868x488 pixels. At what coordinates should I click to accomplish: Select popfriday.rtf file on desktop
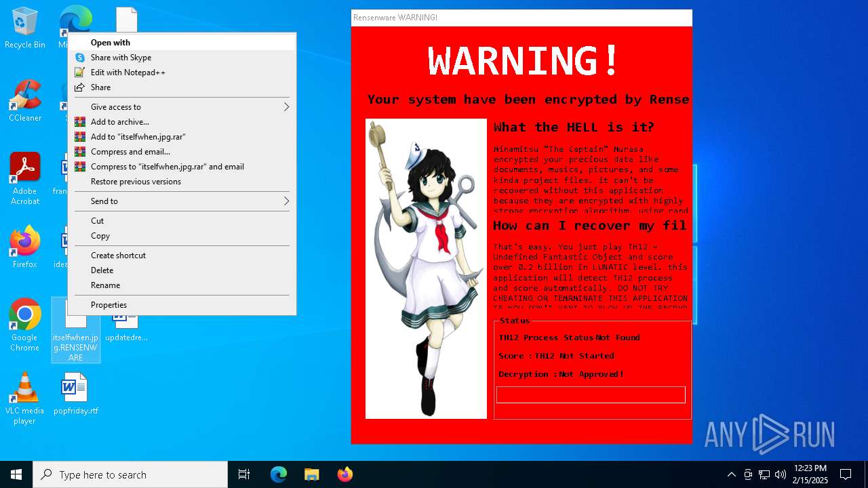(x=75, y=393)
